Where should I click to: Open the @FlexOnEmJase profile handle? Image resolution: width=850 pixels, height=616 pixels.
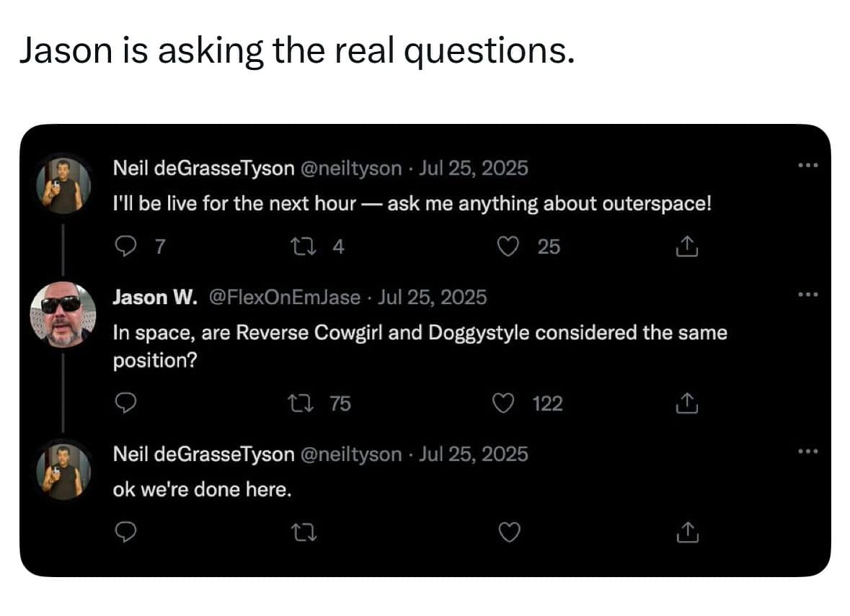tap(284, 297)
